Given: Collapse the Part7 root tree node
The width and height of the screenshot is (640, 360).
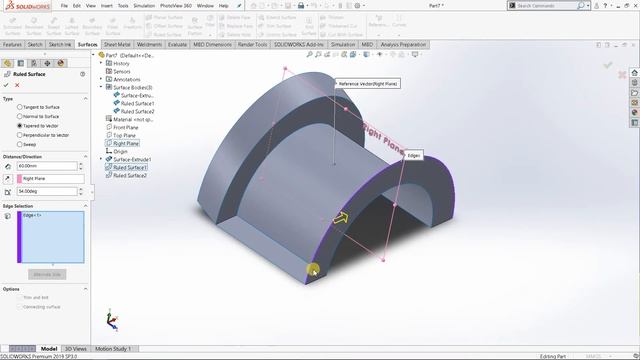Looking at the screenshot, I should pos(93,55).
